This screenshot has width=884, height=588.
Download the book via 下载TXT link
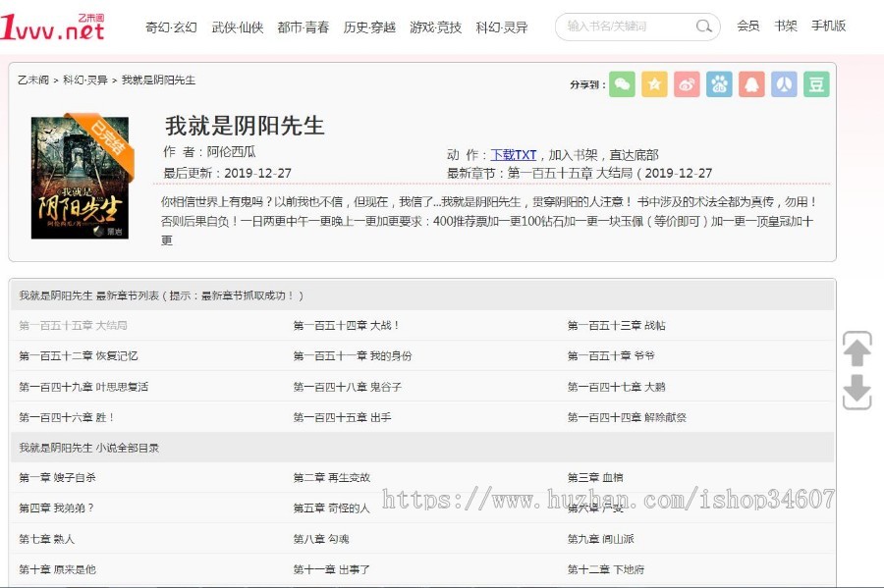514,154
